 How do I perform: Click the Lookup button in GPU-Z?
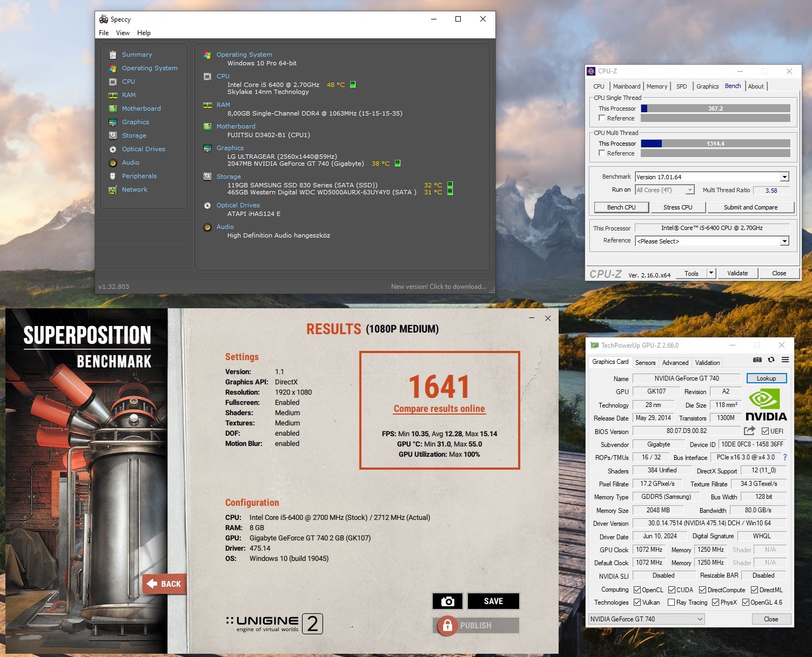766,378
